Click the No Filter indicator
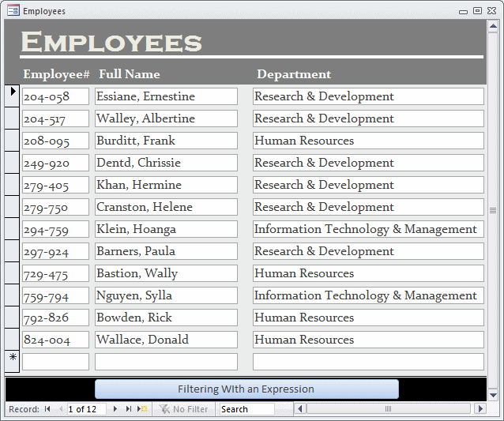 [183, 409]
